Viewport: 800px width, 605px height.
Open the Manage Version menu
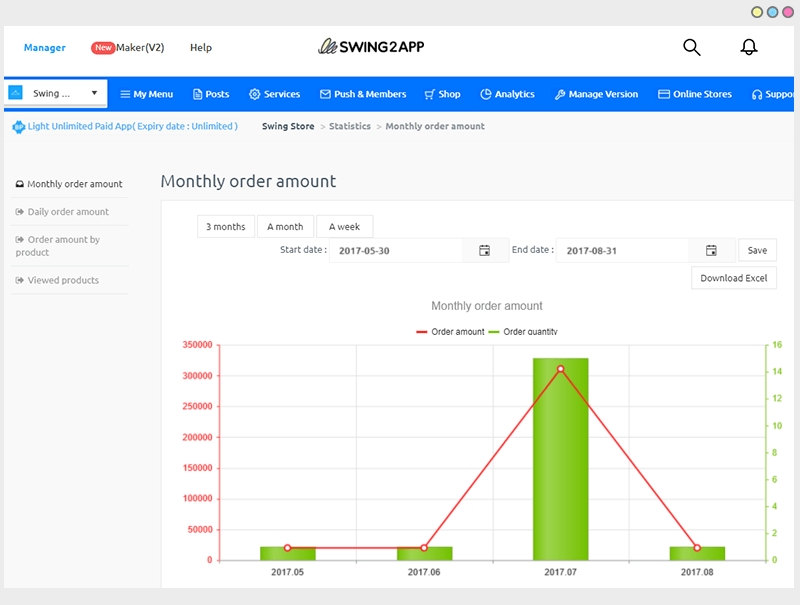pyautogui.click(x=596, y=94)
